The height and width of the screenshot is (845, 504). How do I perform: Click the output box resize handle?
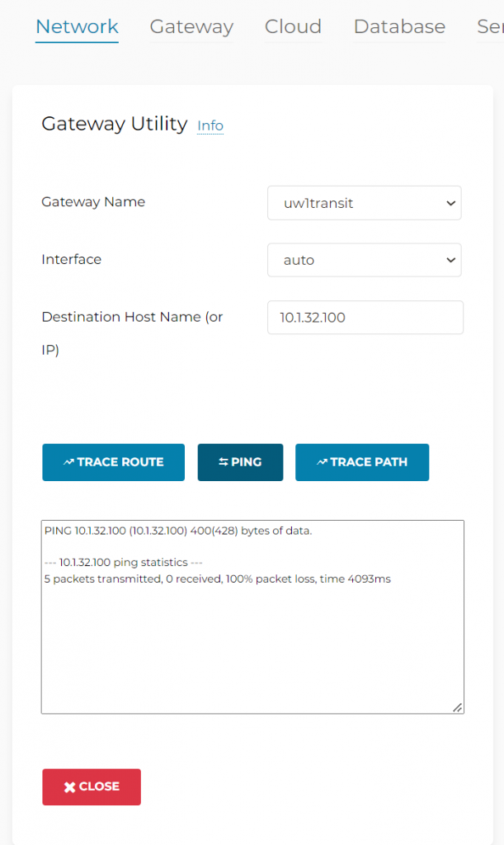[x=457, y=707]
